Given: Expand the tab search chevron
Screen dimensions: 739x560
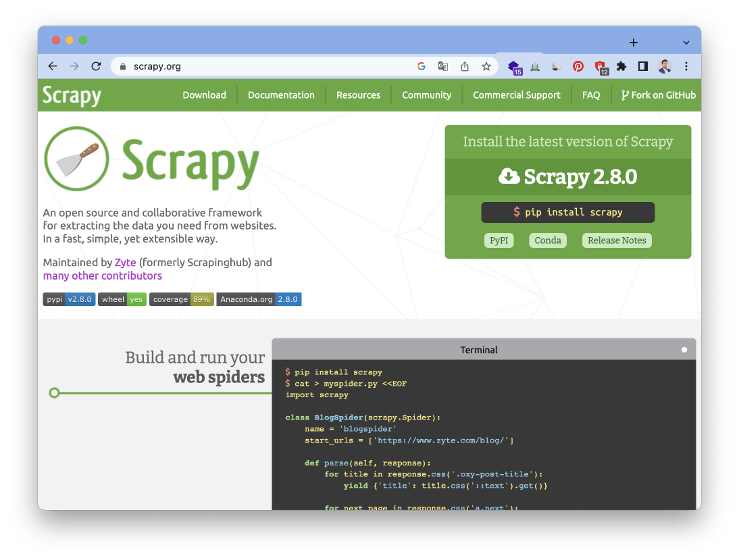Looking at the screenshot, I should tap(686, 43).
